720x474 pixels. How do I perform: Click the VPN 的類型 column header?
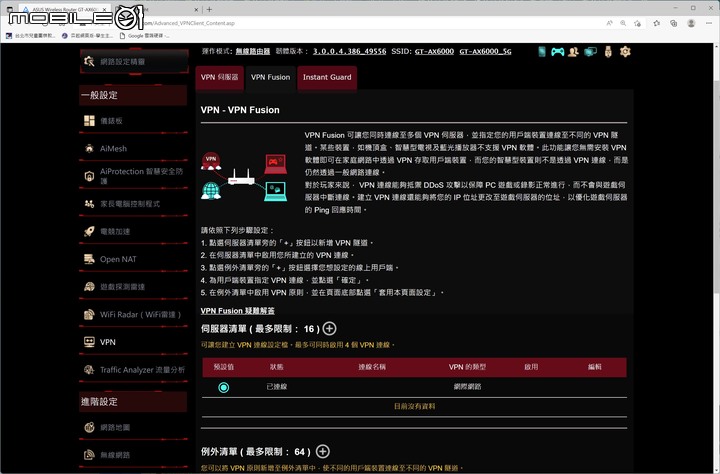coord(467,367)
